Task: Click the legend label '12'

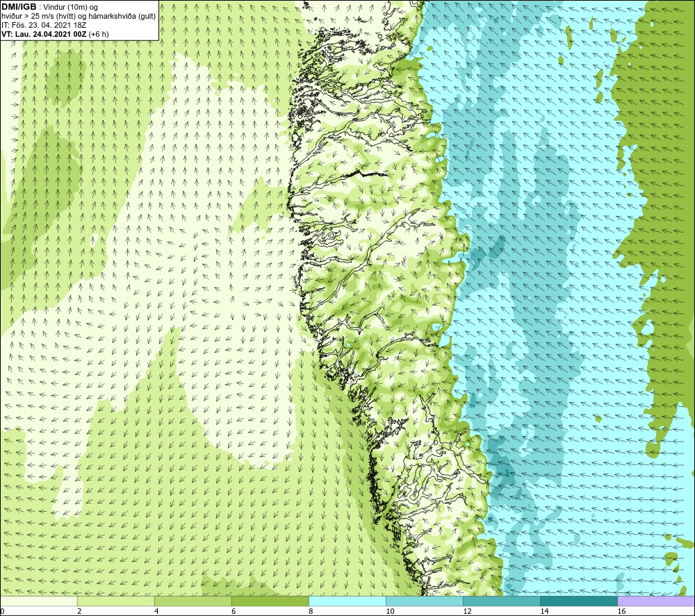Action: click(x=467, y=612)
